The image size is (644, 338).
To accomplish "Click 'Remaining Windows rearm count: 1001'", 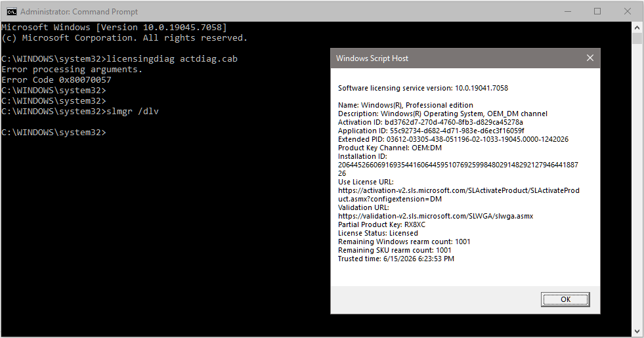I will click(404, 242).
